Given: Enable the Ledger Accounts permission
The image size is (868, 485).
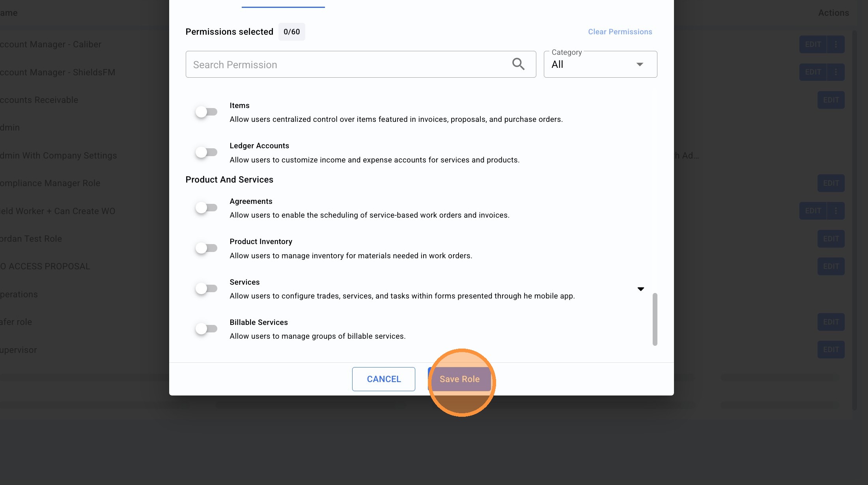Looking at the screenshot, I should tap(206, 152).
